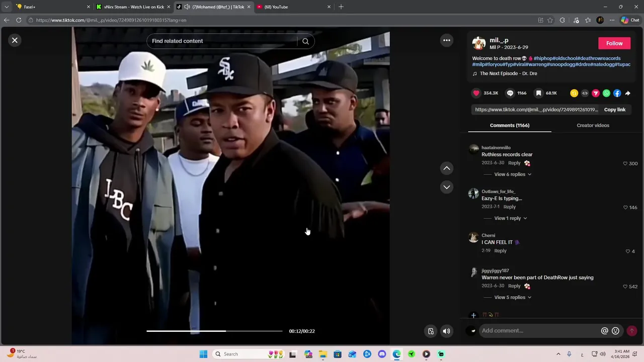
Task: Share to Facebook
Action: point(617,93)
